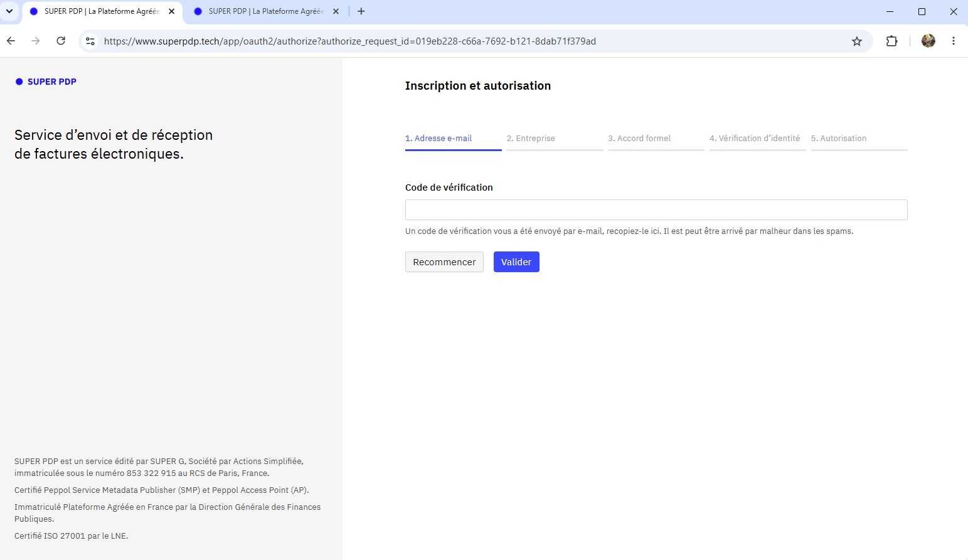Click the URL in the address bar

(x=350, y=41)
